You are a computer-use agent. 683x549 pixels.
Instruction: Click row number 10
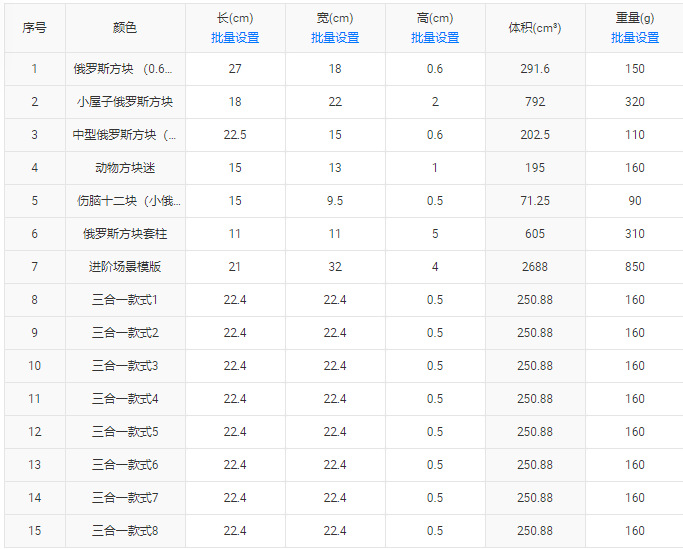pos(35,366)
